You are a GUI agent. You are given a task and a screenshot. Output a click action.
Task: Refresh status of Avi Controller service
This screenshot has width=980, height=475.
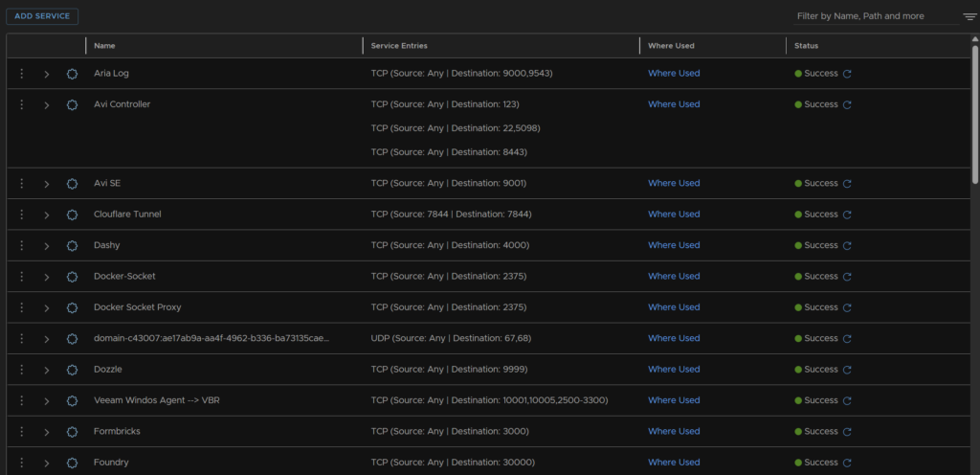coord(847,104)
